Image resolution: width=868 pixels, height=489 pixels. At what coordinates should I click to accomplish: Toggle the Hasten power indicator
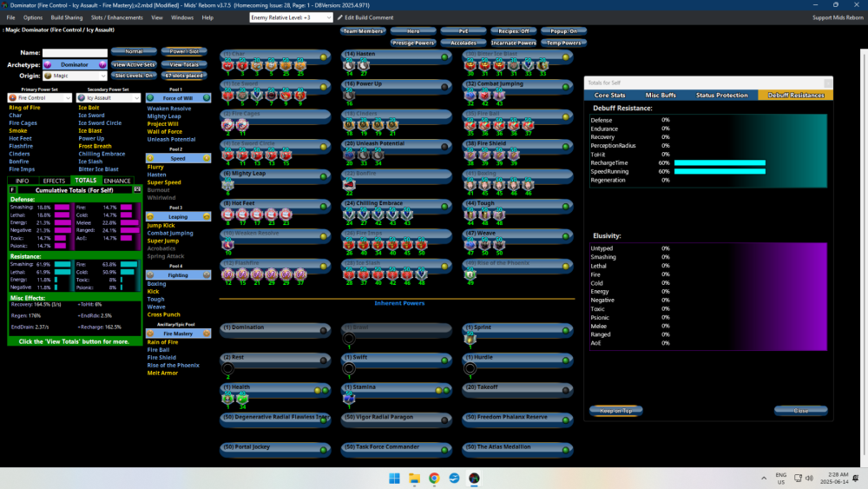(444, 56)
